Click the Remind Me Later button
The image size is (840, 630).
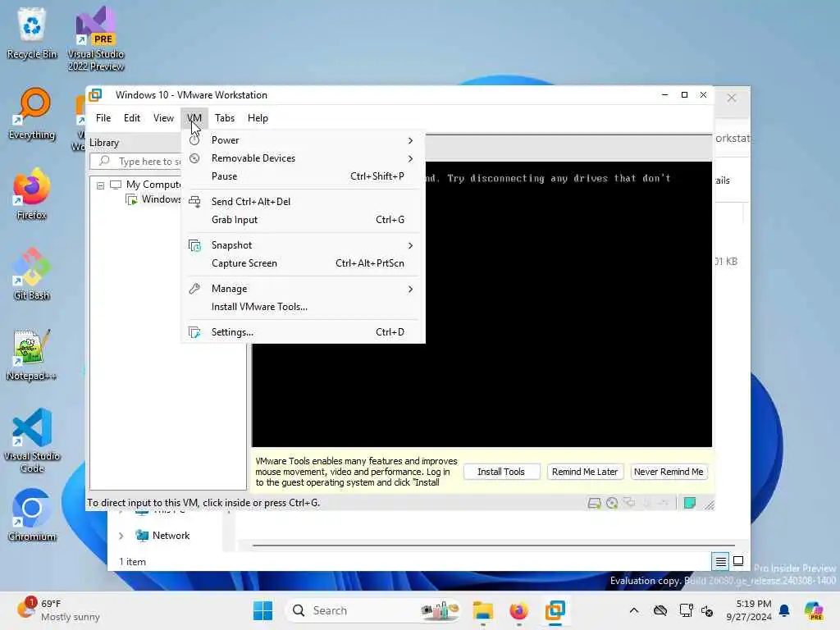(x=584, y=472)
